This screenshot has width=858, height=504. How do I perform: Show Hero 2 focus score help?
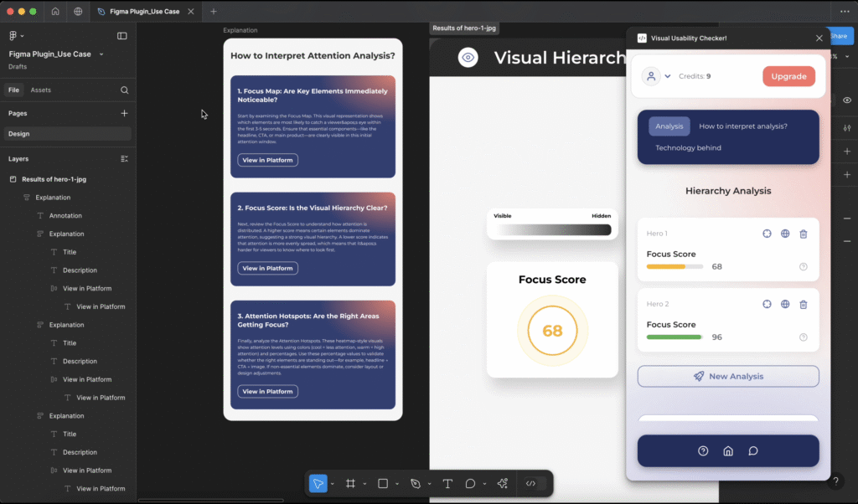coord(804,337)
